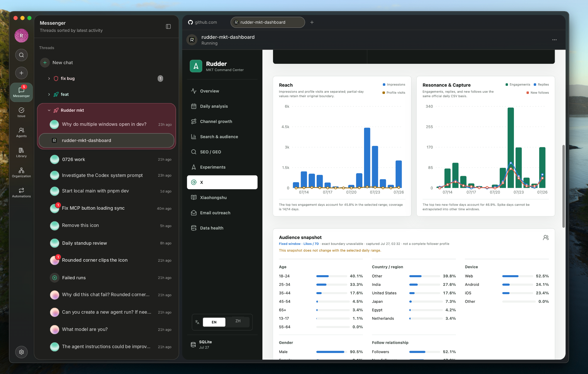
Task: Open the Likes / 7D link
Action: pyautogui.click(x=311, y=244)
